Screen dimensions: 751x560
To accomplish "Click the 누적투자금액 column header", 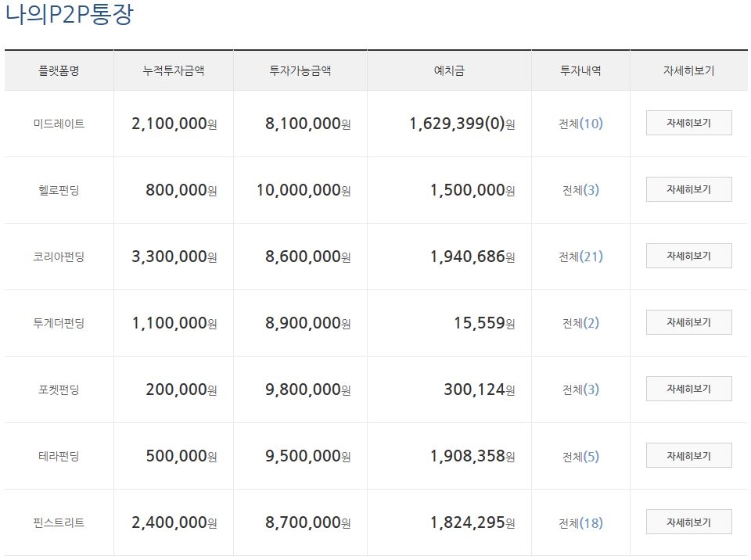I will 174,70.
